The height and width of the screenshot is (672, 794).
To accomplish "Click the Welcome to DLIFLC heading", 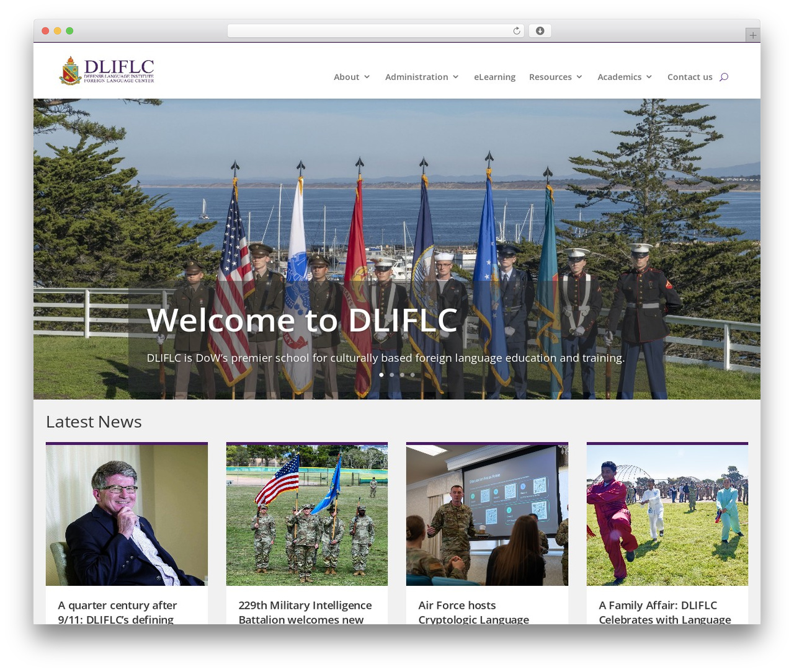I will [302, 321].
